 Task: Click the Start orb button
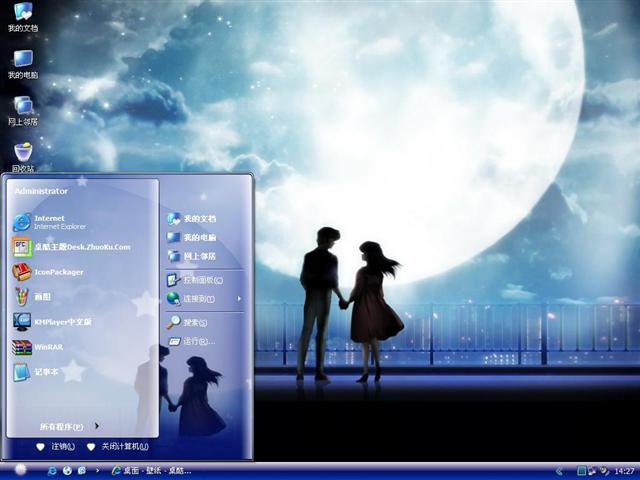(20, 470)
